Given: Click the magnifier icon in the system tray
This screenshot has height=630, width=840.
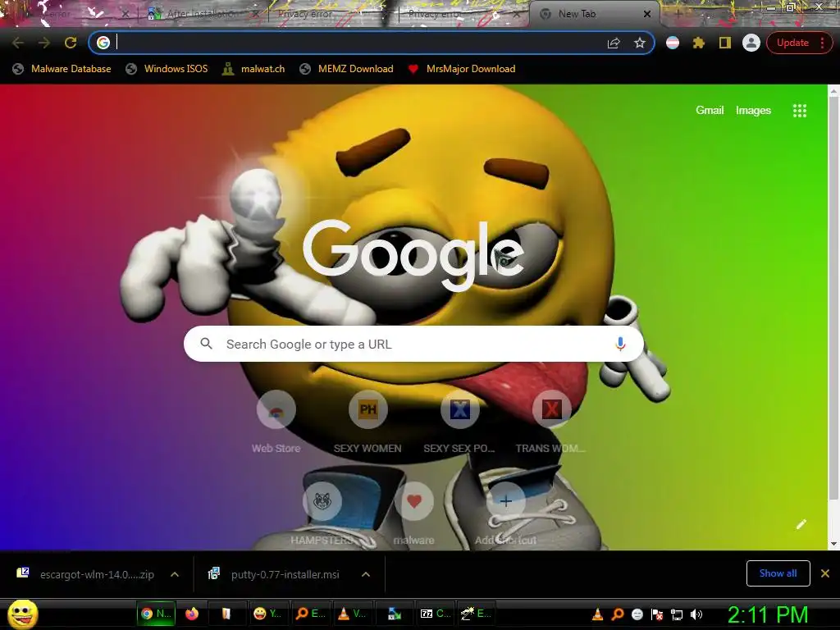Looking at the screenshot, I should point(617,614).
